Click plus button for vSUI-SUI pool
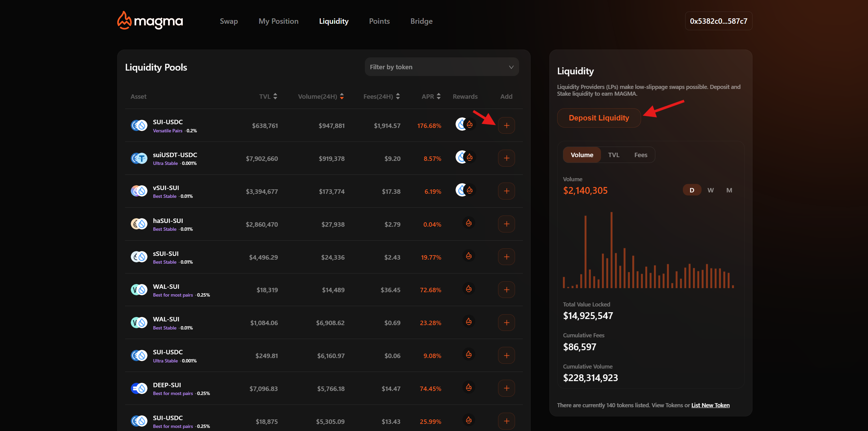The image size is (868, 431). (506, 191)
